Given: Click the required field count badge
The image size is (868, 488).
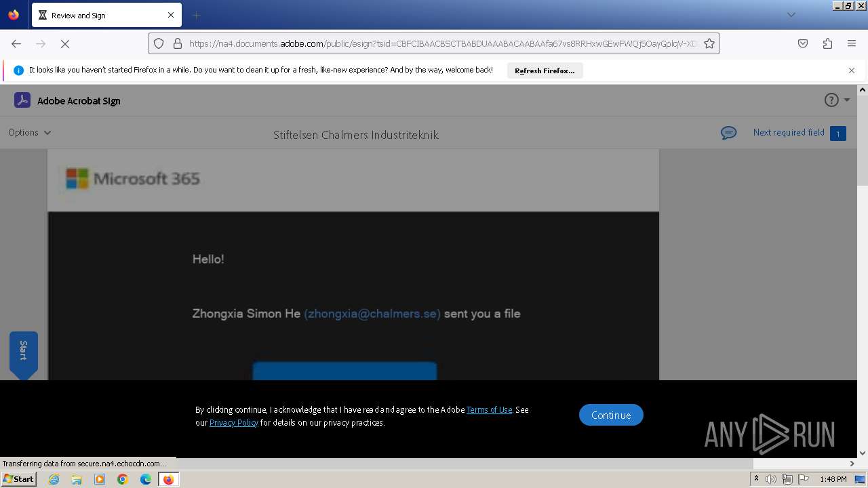Looking at the screenshot, I should (837, 134).
